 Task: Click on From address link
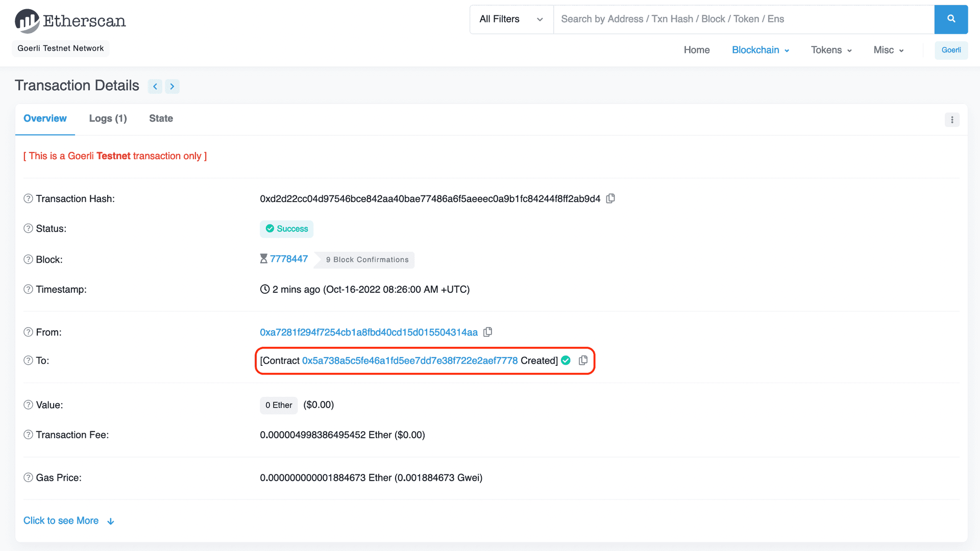(x=370, y=332)
